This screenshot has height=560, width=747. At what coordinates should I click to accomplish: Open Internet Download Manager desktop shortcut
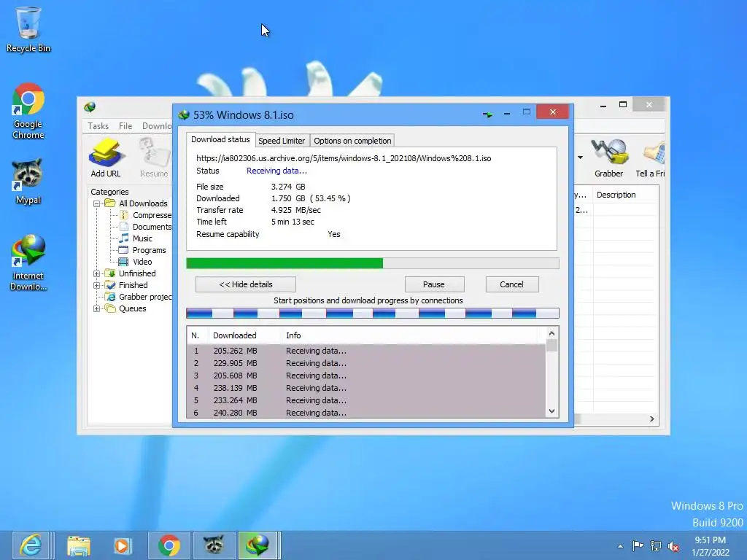[x=28, y=262]
